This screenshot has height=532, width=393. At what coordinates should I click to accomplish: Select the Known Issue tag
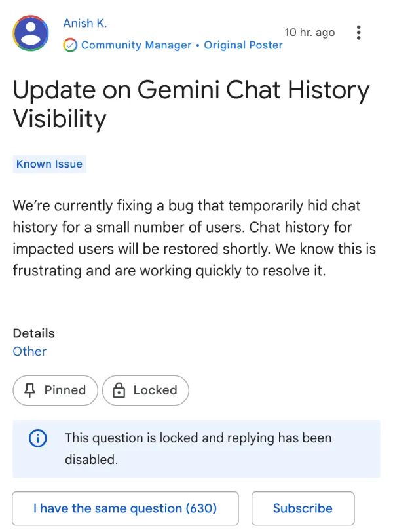[x=50, y=164]
